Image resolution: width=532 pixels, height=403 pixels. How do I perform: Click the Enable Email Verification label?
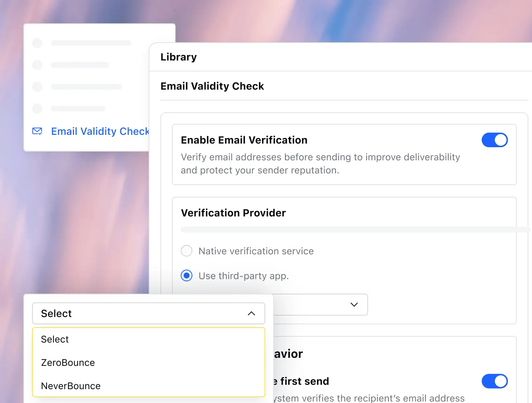(244, 140)
